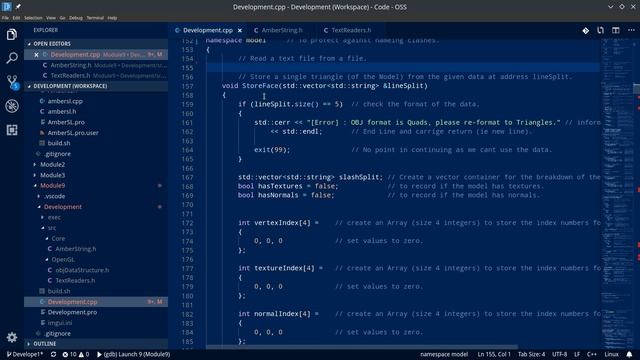Click the Develope1 branch indicator
This screenshot has width=640, height=360.
[24, 354]
